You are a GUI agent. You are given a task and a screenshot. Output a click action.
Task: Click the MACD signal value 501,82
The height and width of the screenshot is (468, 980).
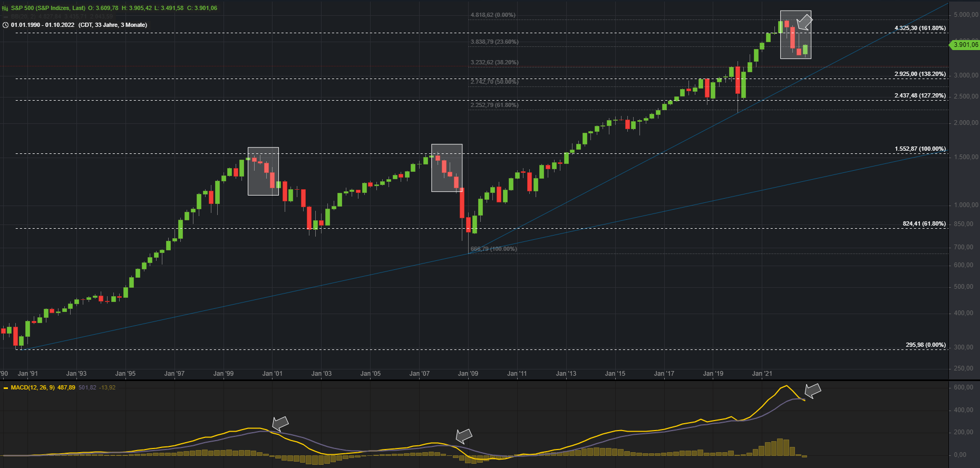(x=88, y=388)
